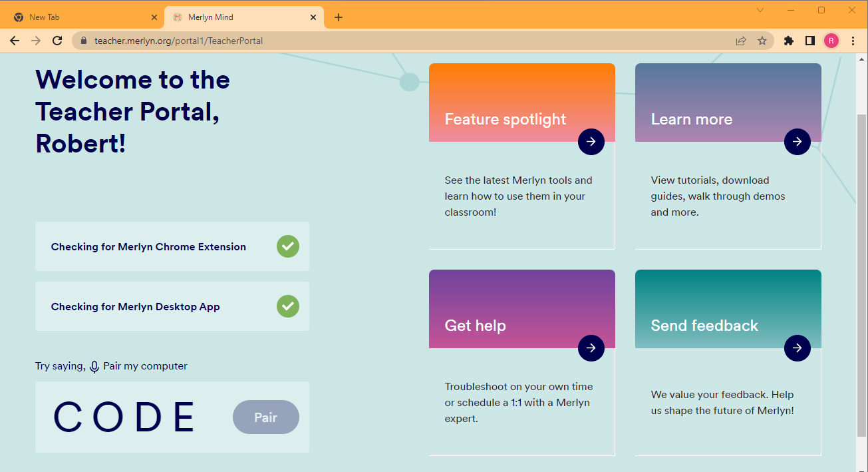The height and width of the screenshot is (472, 868).
Task: Click the Feature spotlight card heading
Action: click(506, 119)
